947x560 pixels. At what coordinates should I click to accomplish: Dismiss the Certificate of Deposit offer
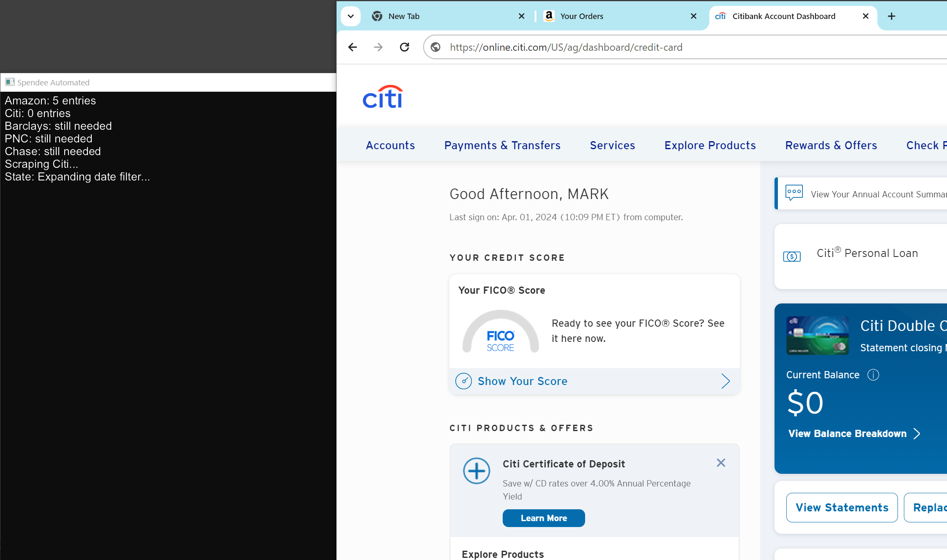[721, 463]
